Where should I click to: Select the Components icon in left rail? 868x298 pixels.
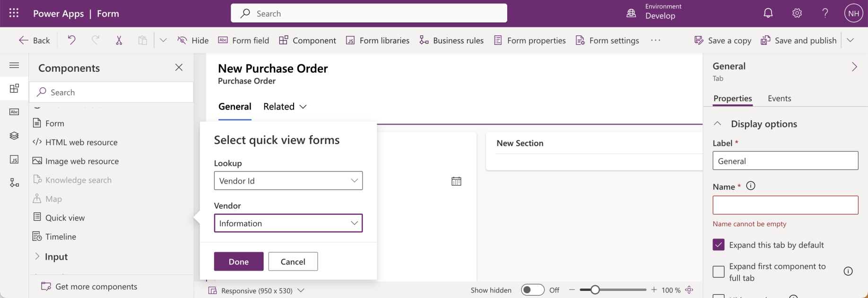coord(14,88)
